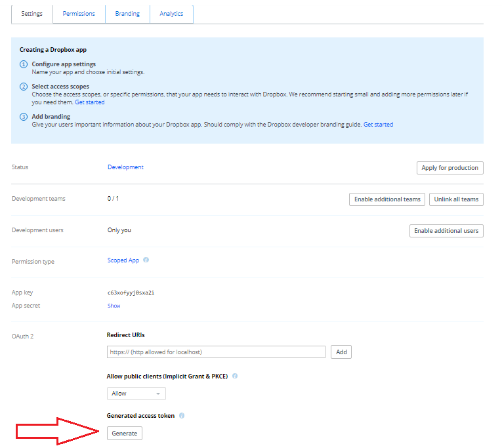Select the app key c63xofyyj0sxa2i
Image resolution: width=502 pixels, height=448 pixels.
click(131, 293)
